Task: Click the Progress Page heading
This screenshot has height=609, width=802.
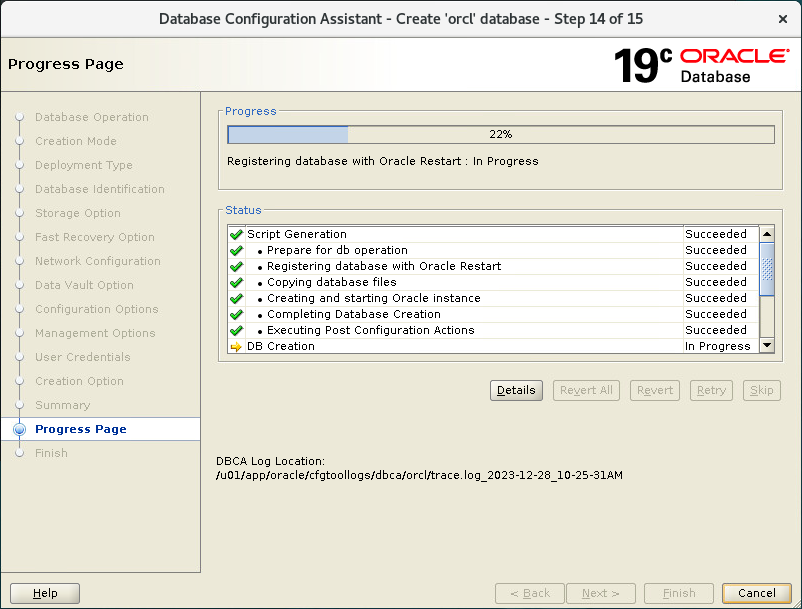Action: tap(66, 64)
